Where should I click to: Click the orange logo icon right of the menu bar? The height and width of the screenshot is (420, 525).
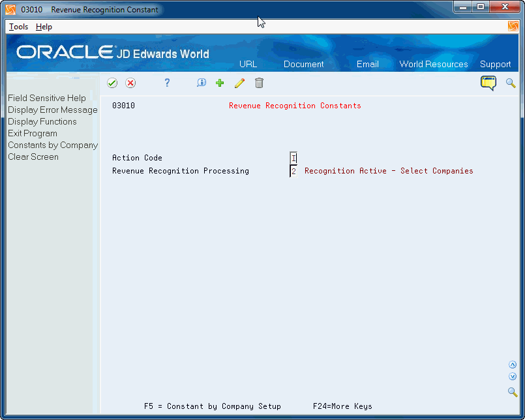tap(513, 26)
